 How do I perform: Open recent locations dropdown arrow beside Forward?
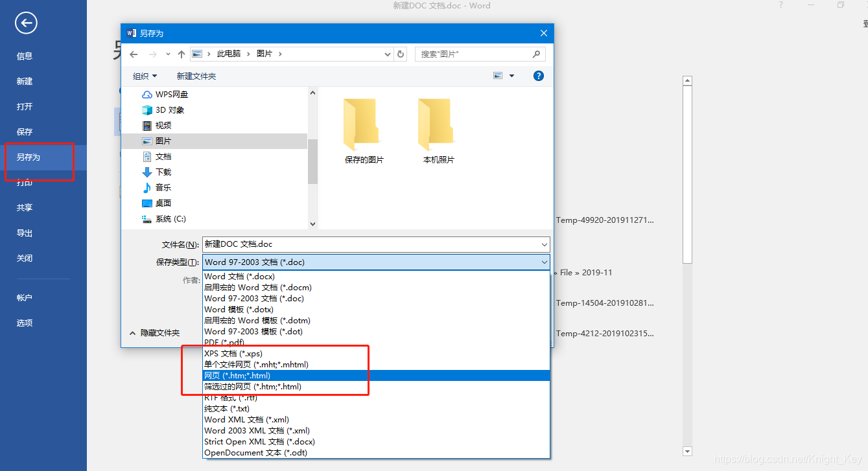pos(168,54)
